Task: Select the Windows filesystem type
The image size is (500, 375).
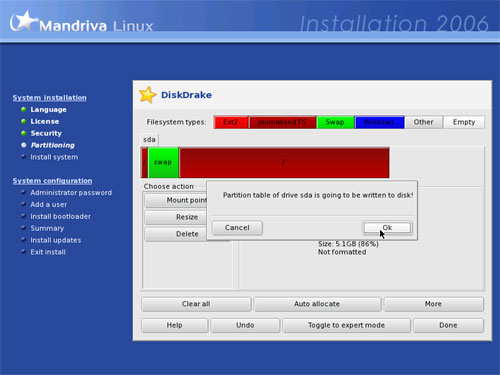Action: [x=379, y=122]
